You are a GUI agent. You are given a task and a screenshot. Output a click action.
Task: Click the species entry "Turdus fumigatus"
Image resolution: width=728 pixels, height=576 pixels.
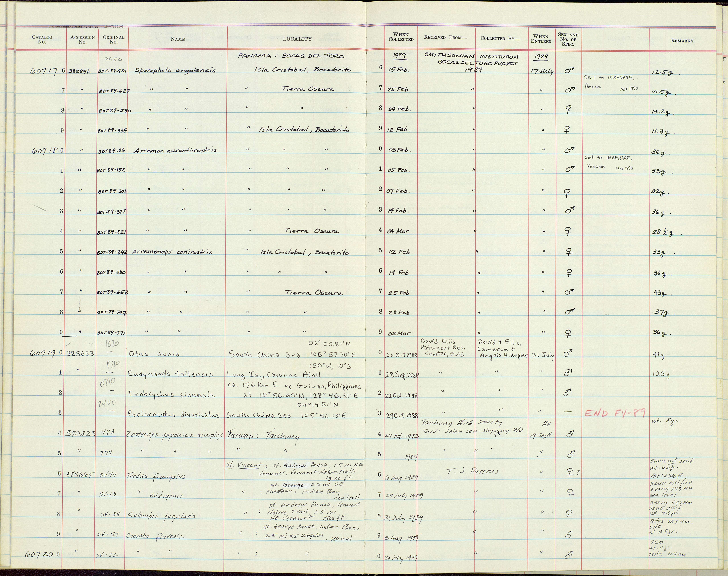coord(156,476)
